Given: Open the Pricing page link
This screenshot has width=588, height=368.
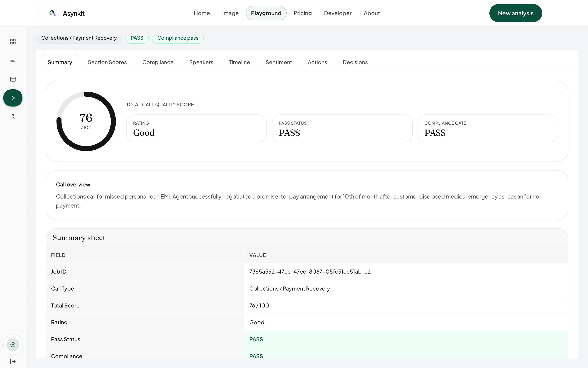Looking at the screenshot, I should [303, 13].
